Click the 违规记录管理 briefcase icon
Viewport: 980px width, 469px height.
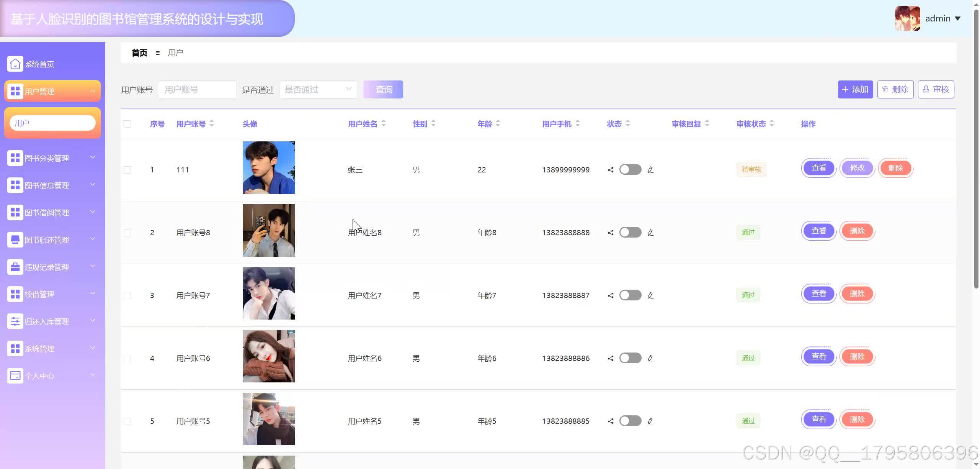15,267
